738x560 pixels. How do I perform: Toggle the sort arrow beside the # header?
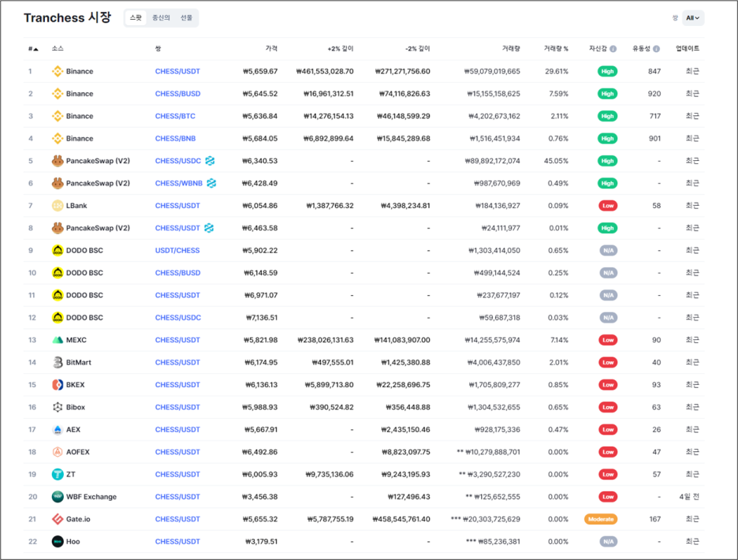click(x=35, y=49)
